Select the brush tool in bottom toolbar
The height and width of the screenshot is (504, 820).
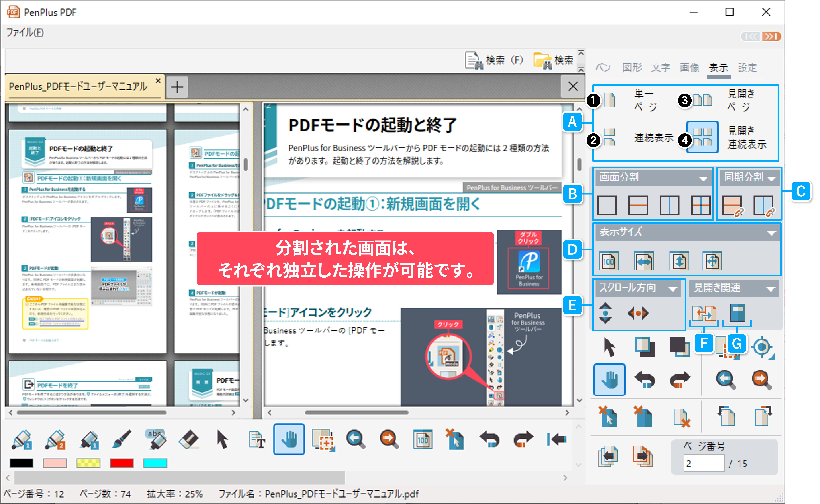[121, 439]
